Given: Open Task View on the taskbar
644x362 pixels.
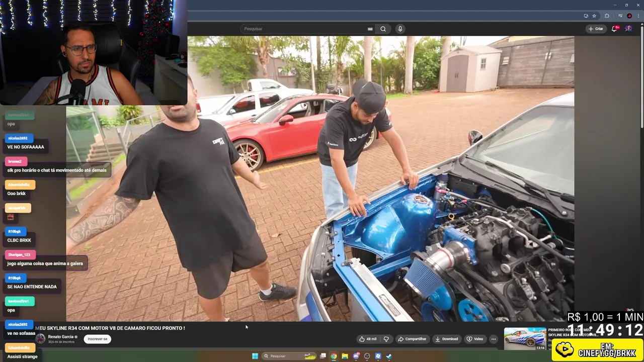Looking at the screenshot, I should point(323,356).
